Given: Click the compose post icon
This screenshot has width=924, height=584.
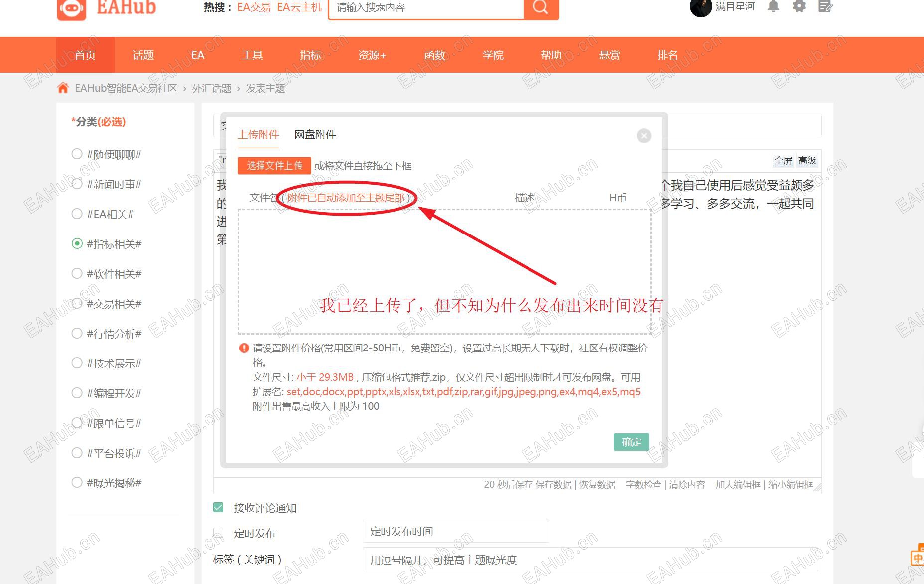Looking at the screenshot, I should 825,6.
